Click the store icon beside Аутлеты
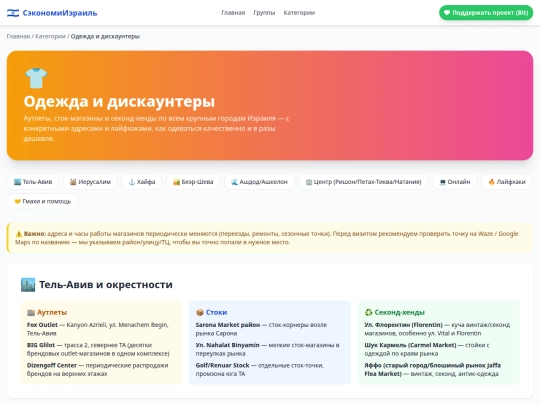The image size is (540, 405). (31, 312)
